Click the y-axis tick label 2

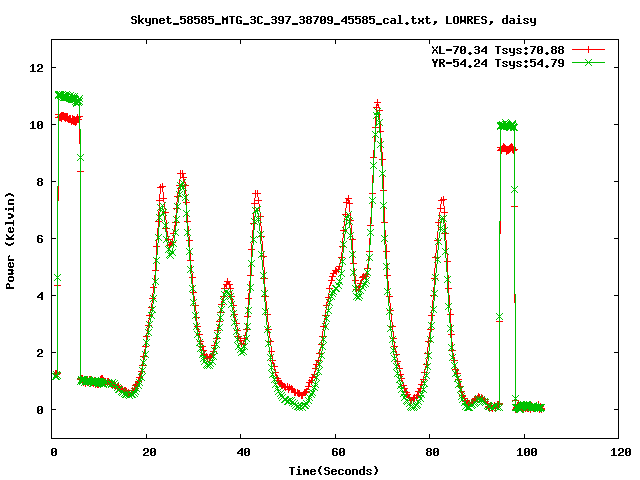[40, 353]
